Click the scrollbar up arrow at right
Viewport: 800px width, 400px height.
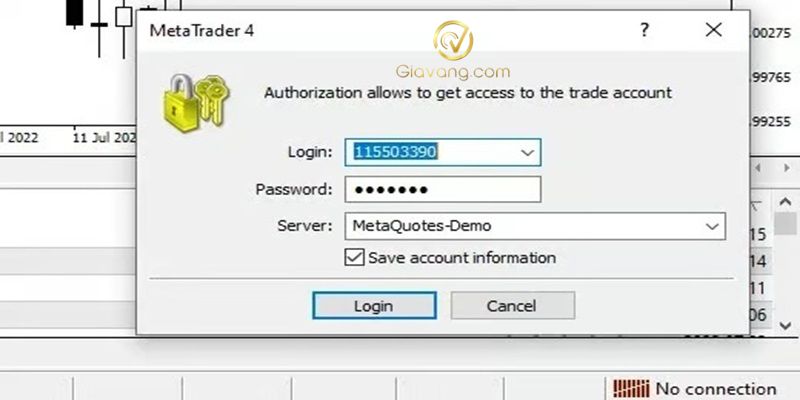click(x=786, y=202)
